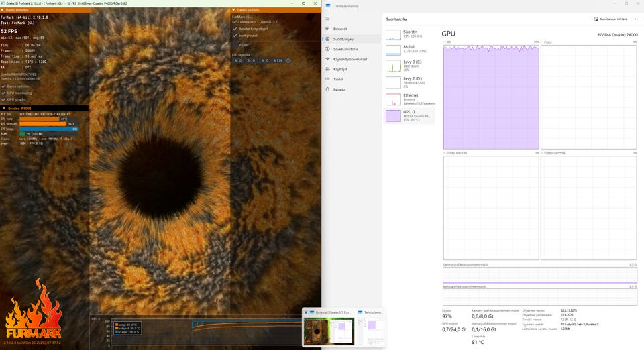This screenshot has width=644, height=350.
Task: Collapse the FurMark Demo options panel
Action: click(233, 10)
